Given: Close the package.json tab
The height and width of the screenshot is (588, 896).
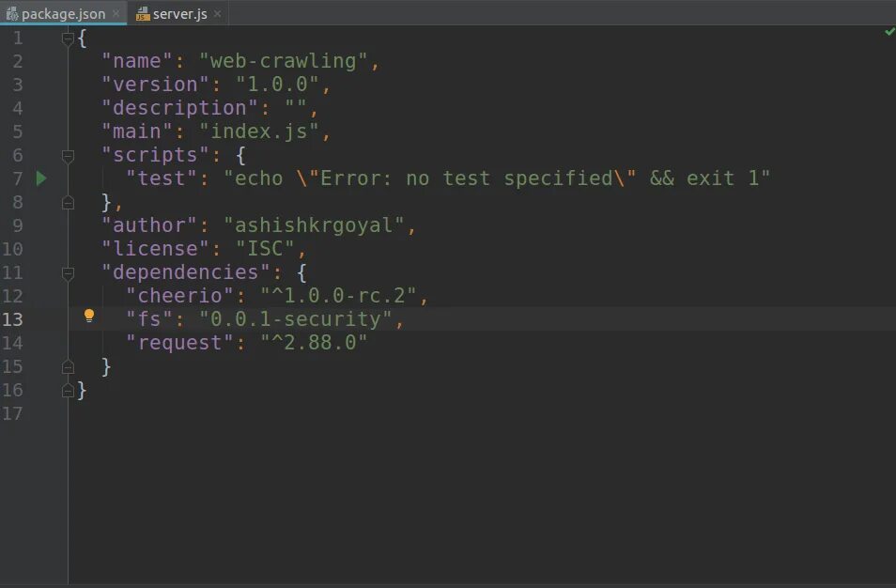Looking at the screenshot, I should click(x=116, y=14).
